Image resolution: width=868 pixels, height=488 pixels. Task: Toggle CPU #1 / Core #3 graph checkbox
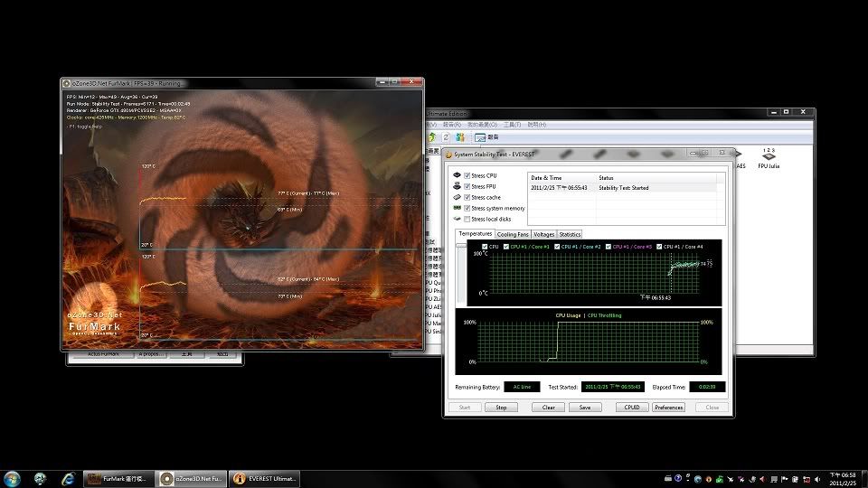[x=609, y=247]
